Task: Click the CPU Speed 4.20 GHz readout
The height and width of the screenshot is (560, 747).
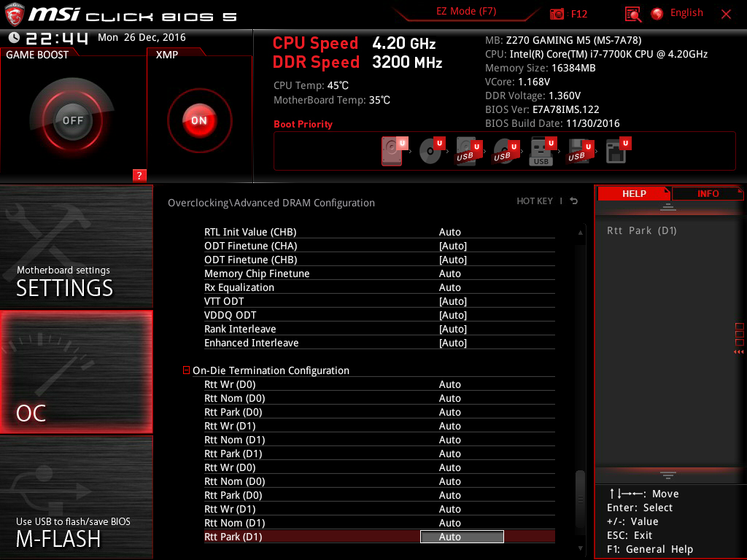Action: [354, 43]
